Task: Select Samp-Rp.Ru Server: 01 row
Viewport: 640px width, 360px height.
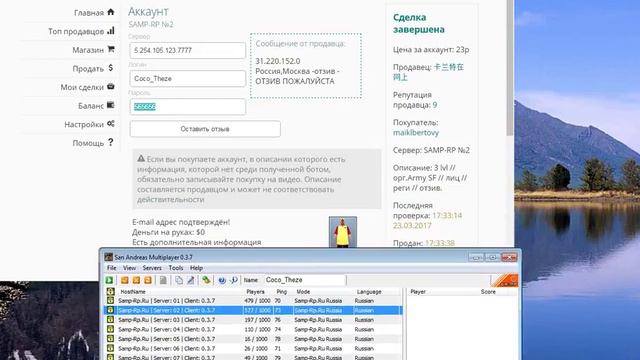Action: [253, 301]
